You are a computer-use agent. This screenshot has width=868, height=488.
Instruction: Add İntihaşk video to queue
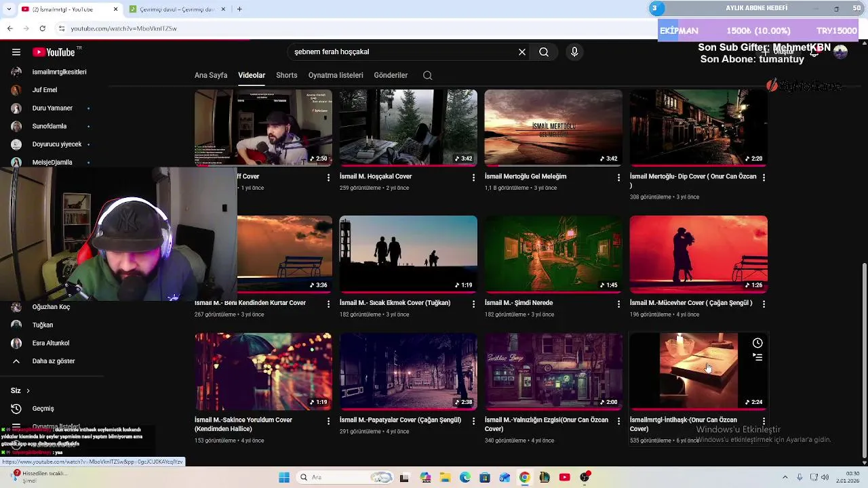pos(757,357)
